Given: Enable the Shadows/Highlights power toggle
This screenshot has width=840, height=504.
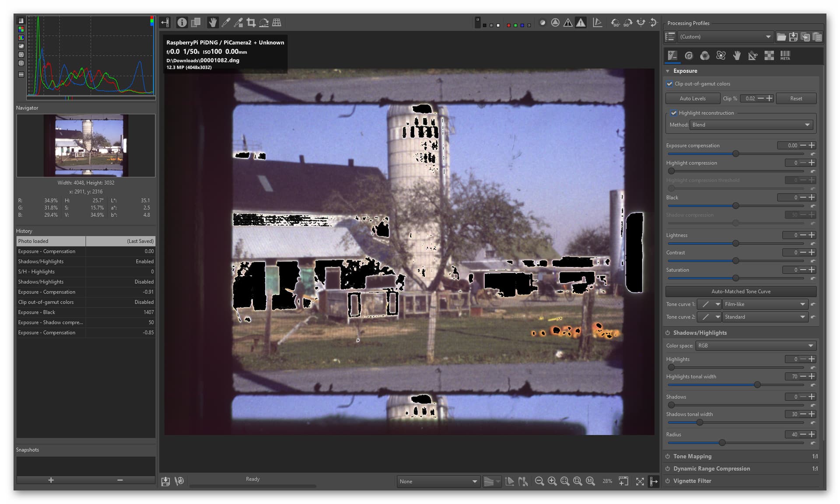Looking at the screenshot, I should (668, 333).
